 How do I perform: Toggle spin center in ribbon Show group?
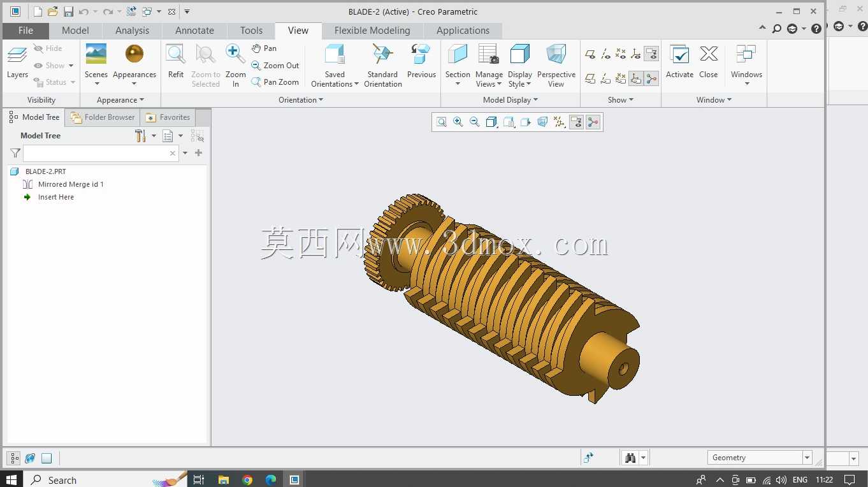click(x=651, y=78)
